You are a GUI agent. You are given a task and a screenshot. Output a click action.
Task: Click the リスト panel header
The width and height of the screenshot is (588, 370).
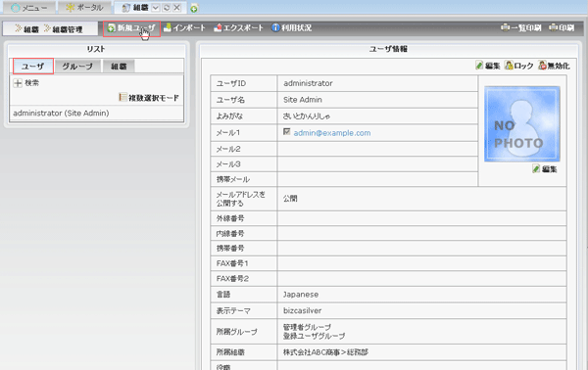(x=96, y=49)
